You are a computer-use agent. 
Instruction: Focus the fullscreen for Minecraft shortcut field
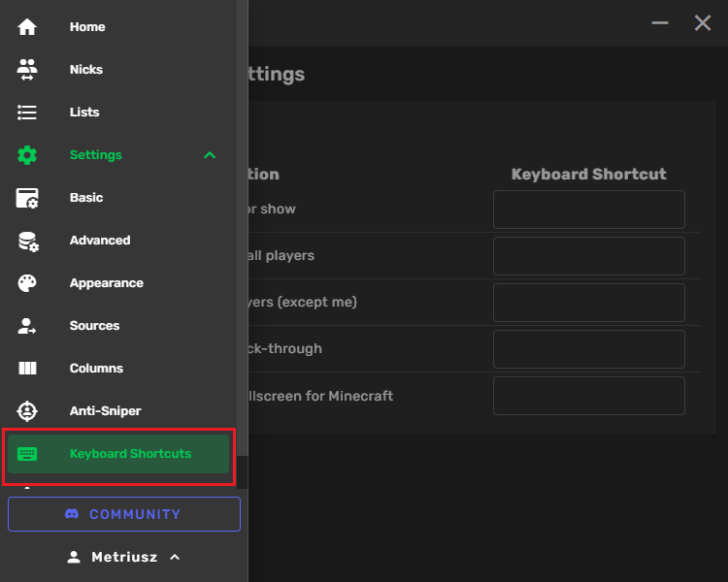[588, 396]
